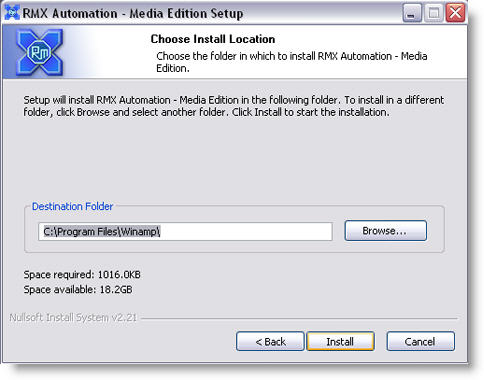
Task: Cancel the RMX Automation setup
Action: 420,341
